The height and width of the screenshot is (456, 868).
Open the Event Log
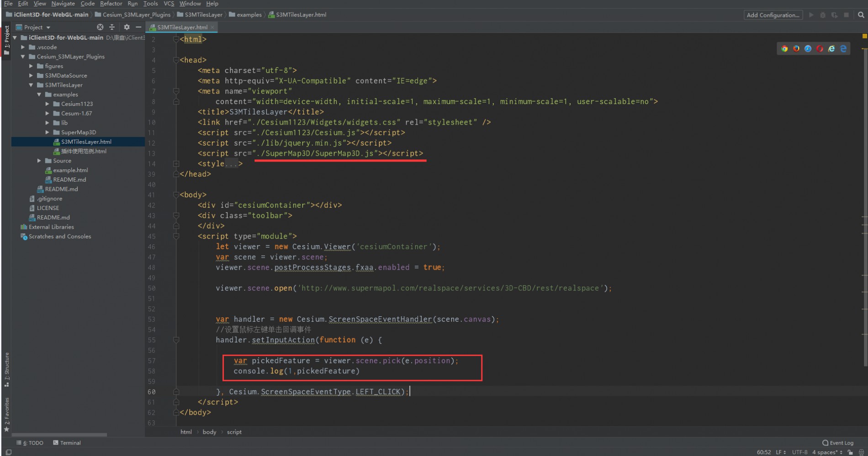coord(838,443)
